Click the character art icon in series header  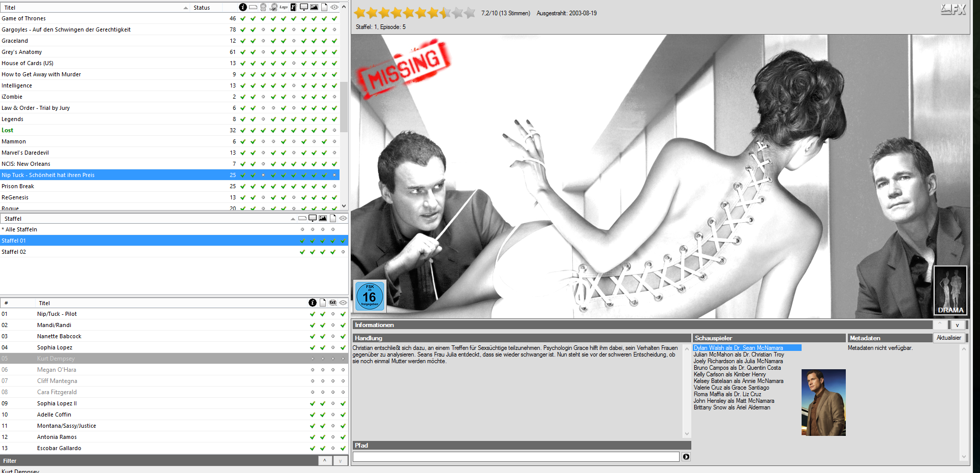tap(263, 7)
